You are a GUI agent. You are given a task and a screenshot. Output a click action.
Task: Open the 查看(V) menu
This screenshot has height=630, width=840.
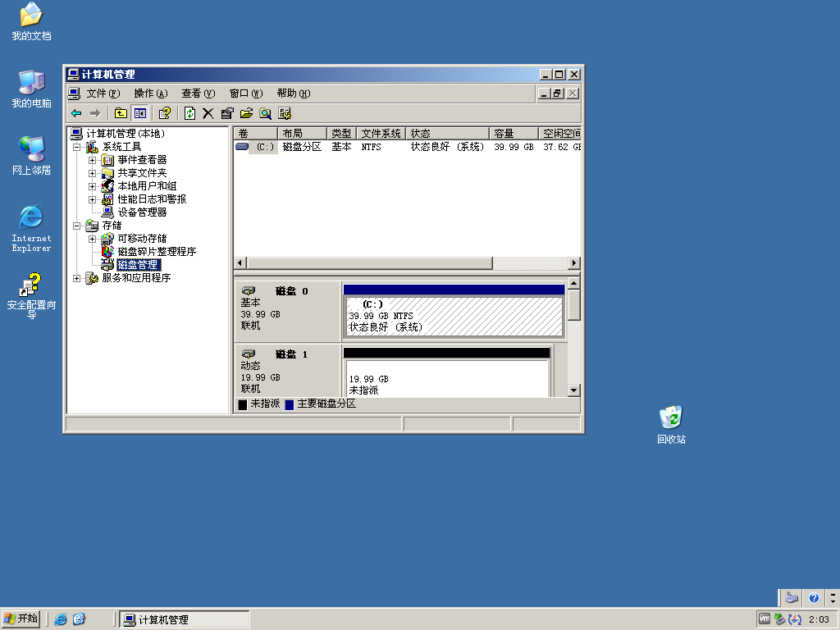(x=199, y=94)
